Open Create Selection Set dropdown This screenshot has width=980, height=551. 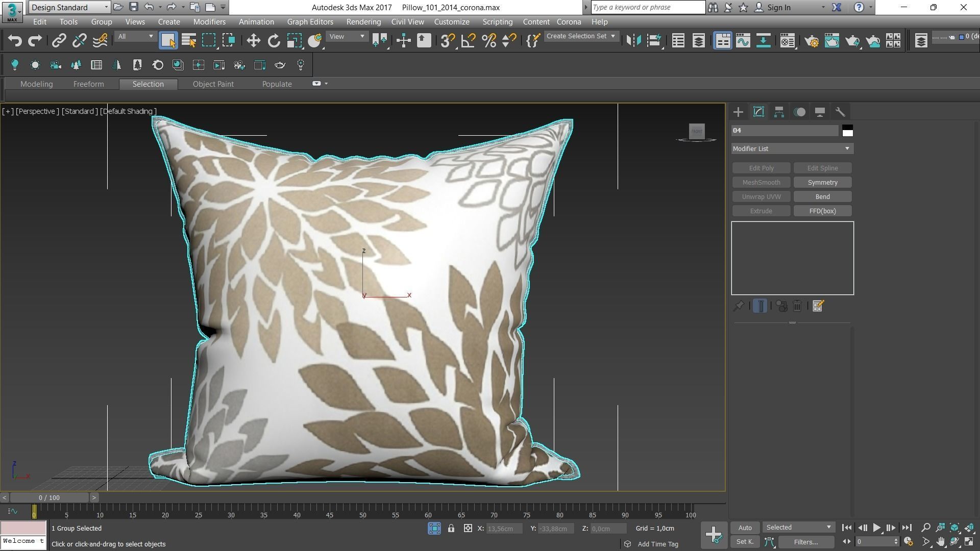[x=581, y=36]
